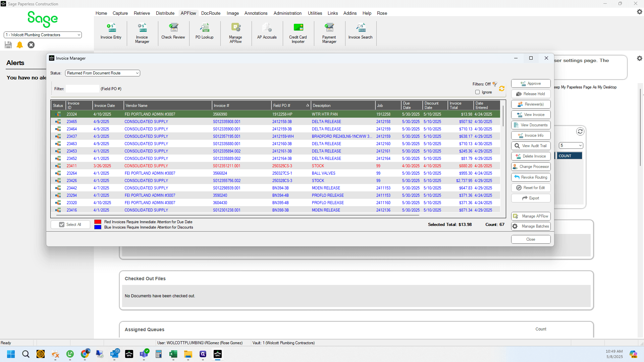Screen dimensions: 644x362
Task: Check Select All invoices
Action: [70, 225]
